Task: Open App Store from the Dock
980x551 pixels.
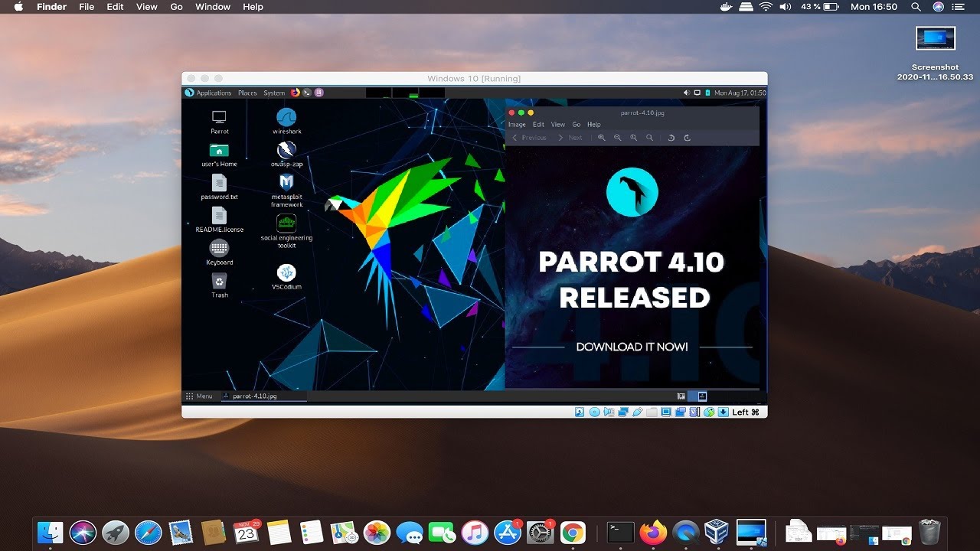Action: [x=508, y=532]
